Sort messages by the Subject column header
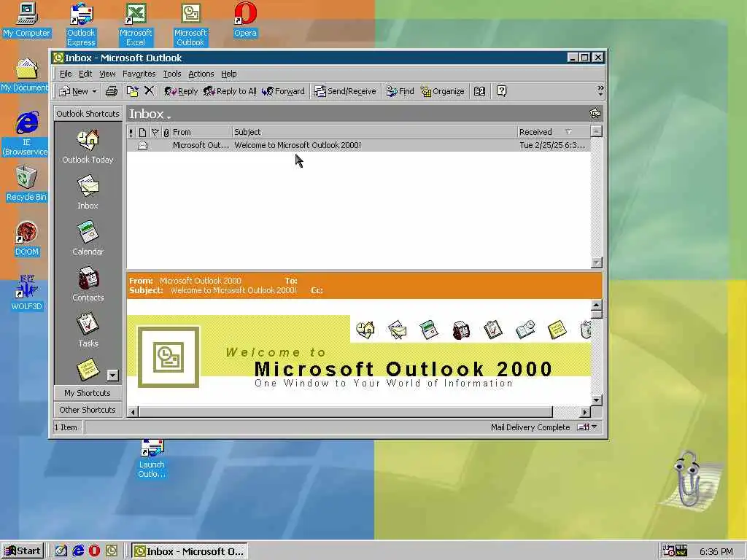Image resolution: width=747 pixels, height=560 pixels. [x=374, y=132]
